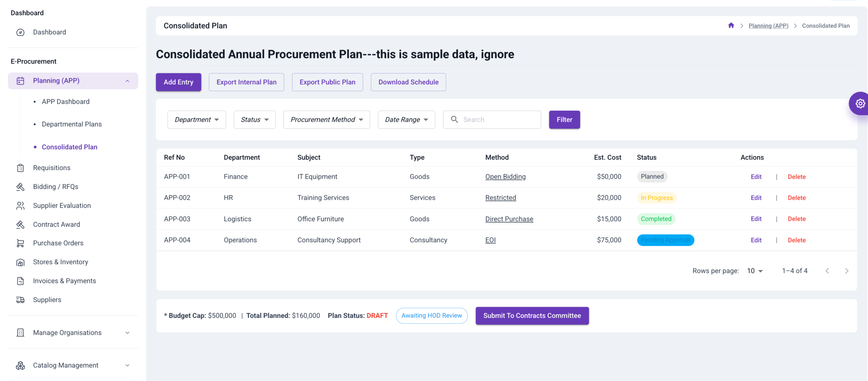Open the Procurement Method dropdown

tap(327, 119)
